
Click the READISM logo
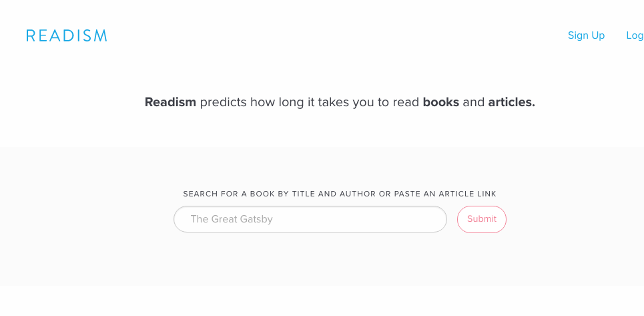point(67,35)
